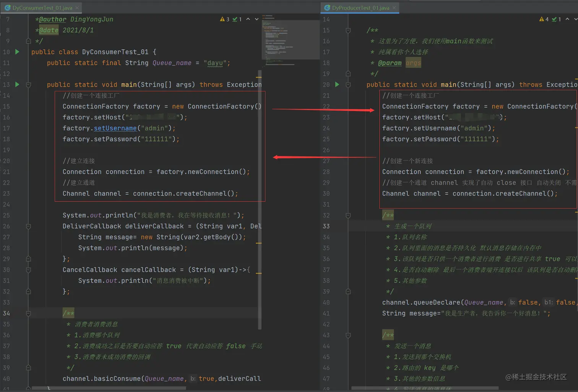
Task: Jump to next highlighted error in consumer
Action: [257, 19]
